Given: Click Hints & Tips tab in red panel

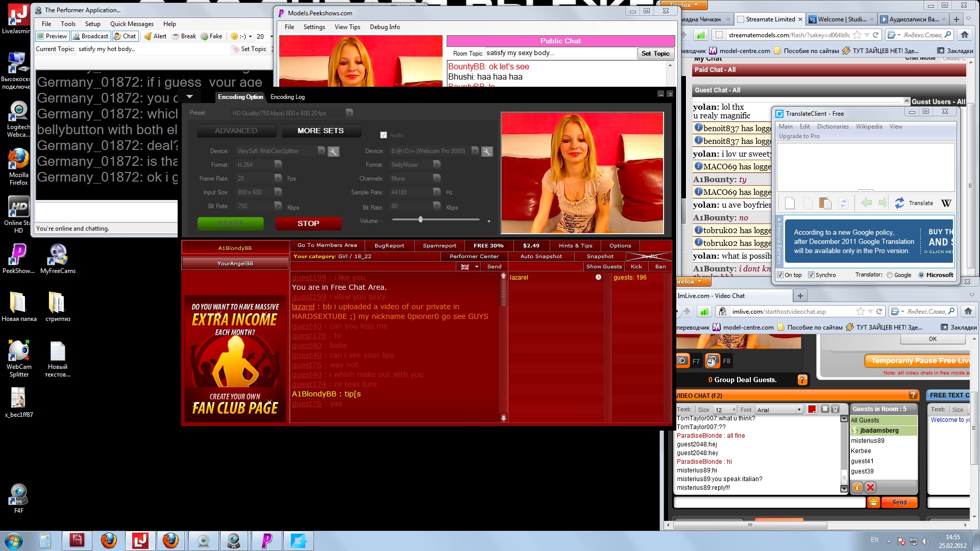Looking at the screenshot, I should click(575, 246).
